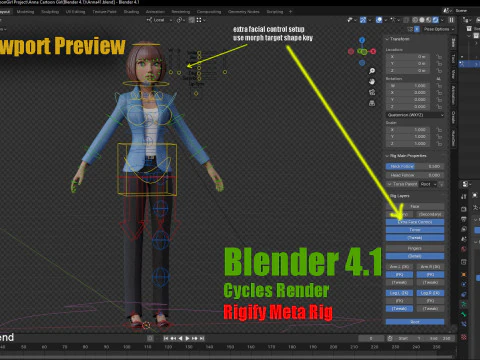Lock the Location X axis
The height and width of the screenshot is (360, 480).
[439, 57]
